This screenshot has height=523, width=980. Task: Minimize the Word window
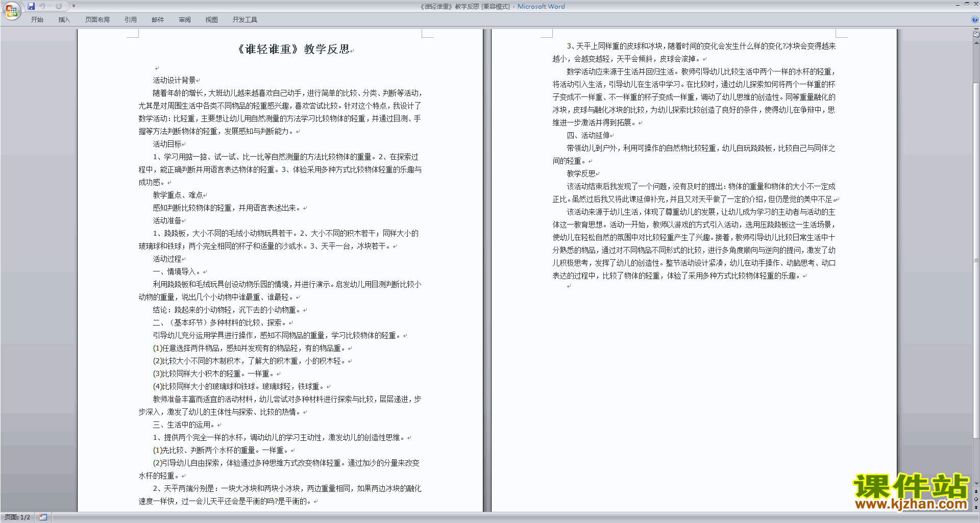[957, 5]
